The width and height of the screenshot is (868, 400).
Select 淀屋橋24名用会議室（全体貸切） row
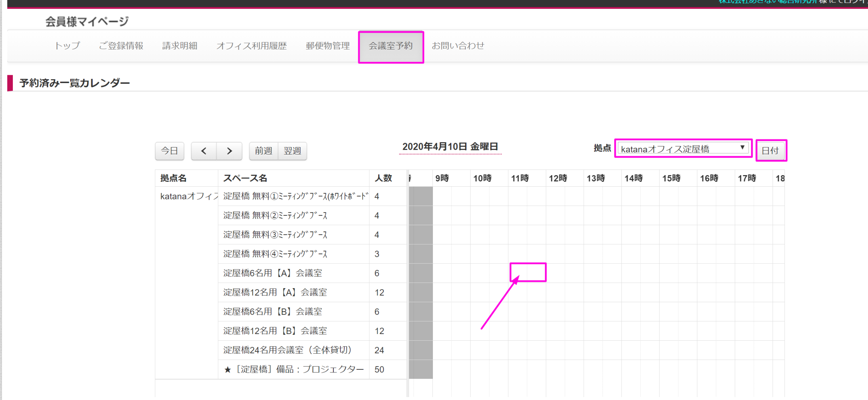(x=287, y=350)
